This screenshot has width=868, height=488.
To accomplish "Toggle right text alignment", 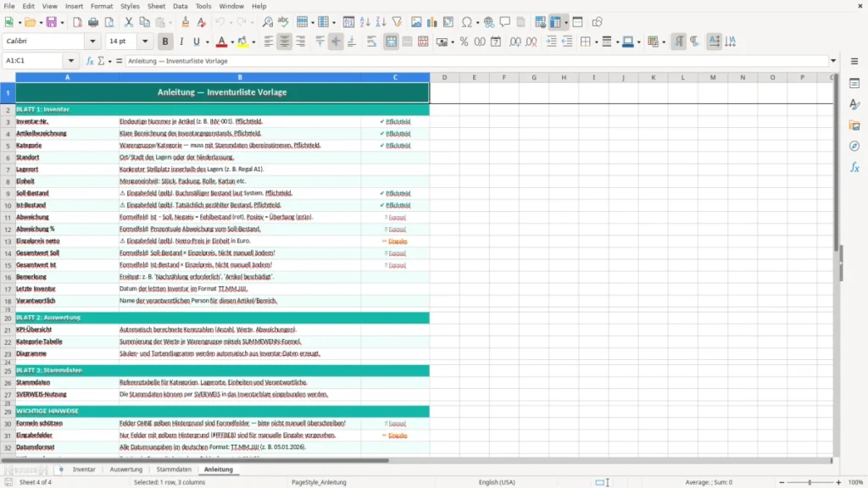I will click(x=301, y=42).
